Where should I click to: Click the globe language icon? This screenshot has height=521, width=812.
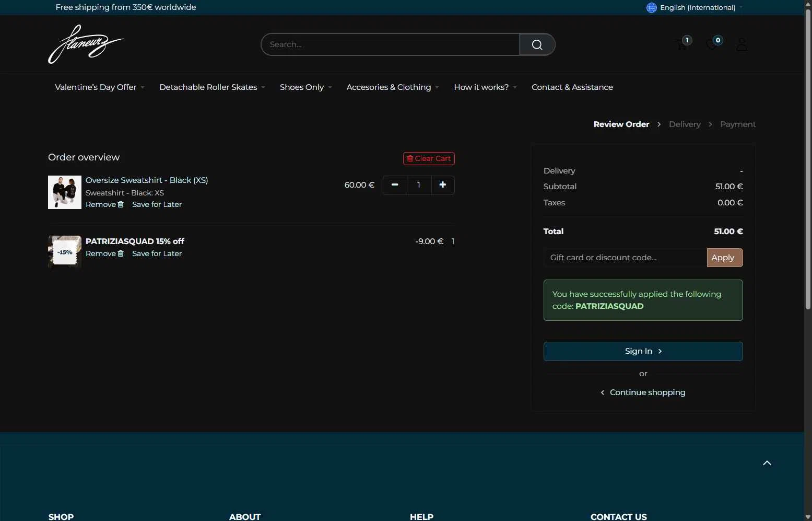(651, 7)
